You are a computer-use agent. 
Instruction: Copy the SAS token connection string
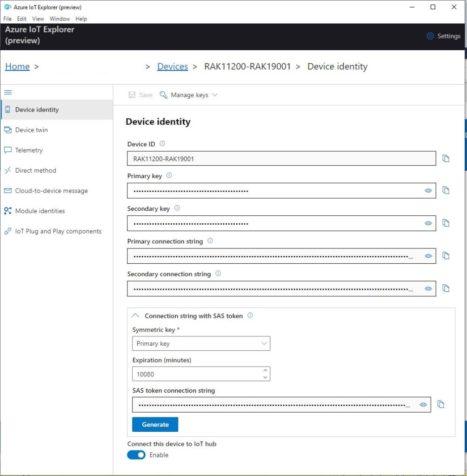coord(440,405)
